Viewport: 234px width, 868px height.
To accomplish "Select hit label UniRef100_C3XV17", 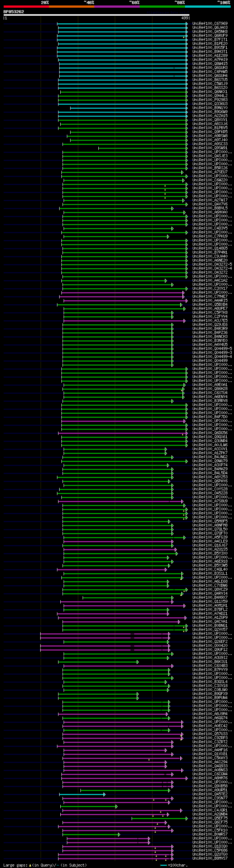I will pos(210,288).
